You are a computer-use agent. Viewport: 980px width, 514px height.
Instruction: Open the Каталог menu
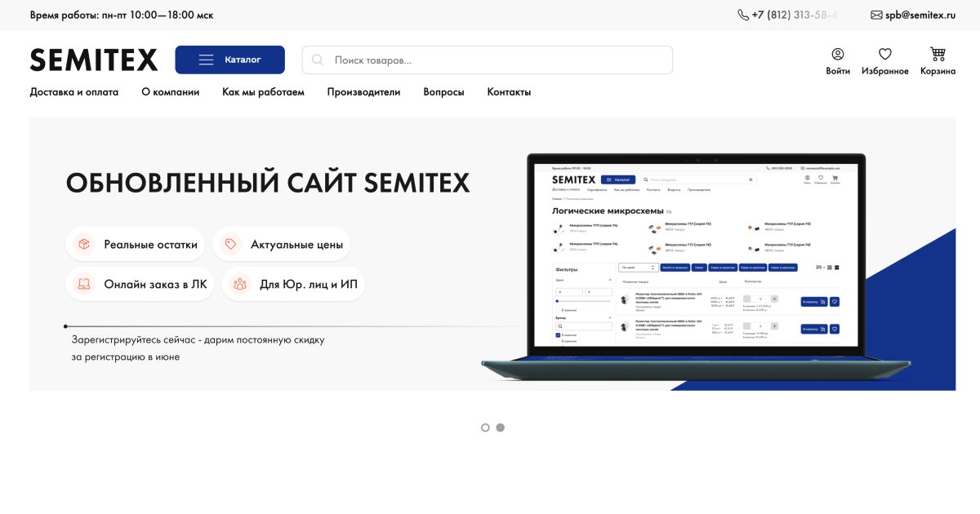pos(229,59)
